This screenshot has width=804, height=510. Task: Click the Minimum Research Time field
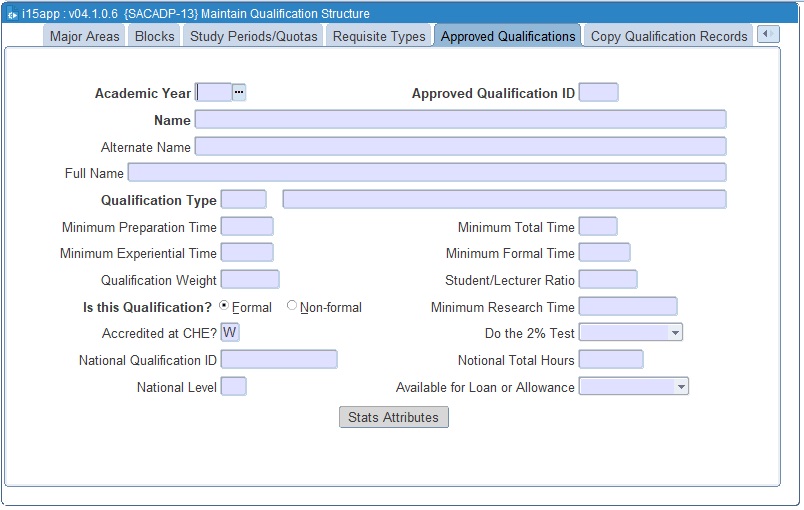click(627, 306)
